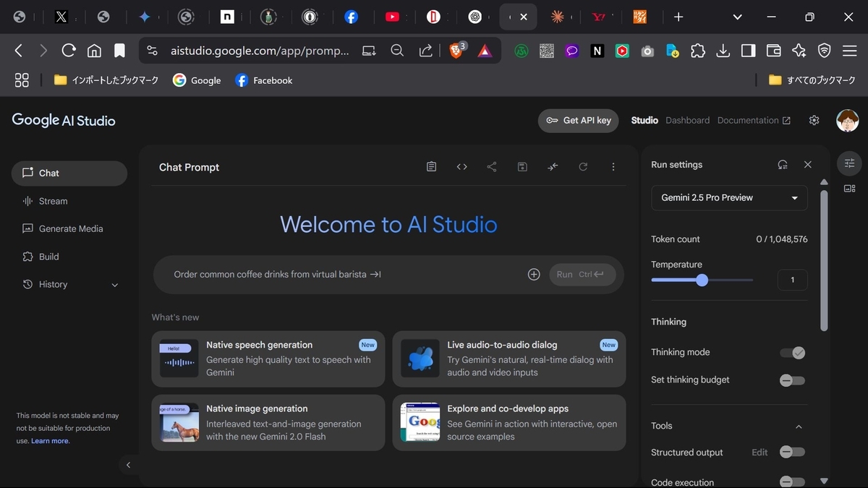The image size is (868, 488).
Task: Open Brave Wallet icon
Action: pyautogui.click(x=773, y=51)
